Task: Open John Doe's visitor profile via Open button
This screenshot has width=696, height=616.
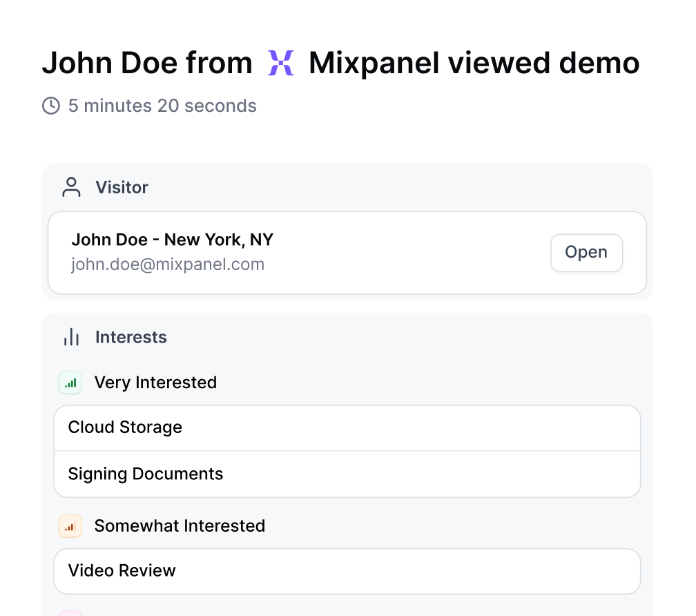Action: (x=586, y=252)
